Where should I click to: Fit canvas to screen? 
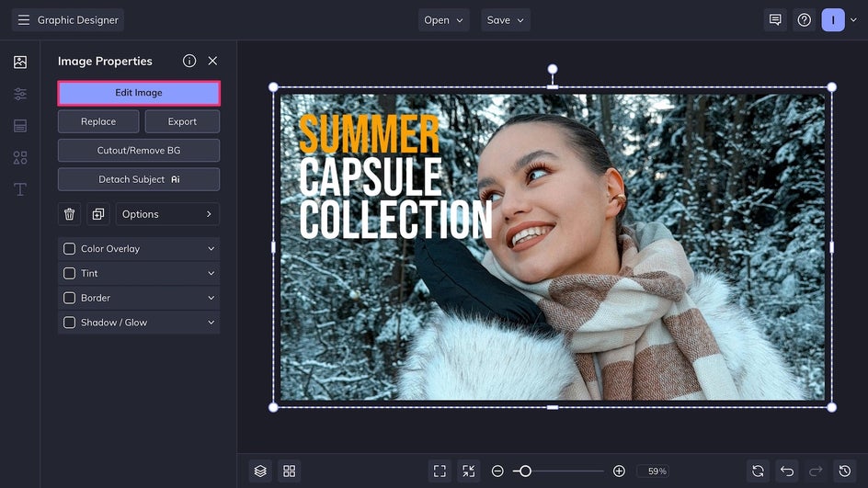pyautogui.click(x=440, y=471)
